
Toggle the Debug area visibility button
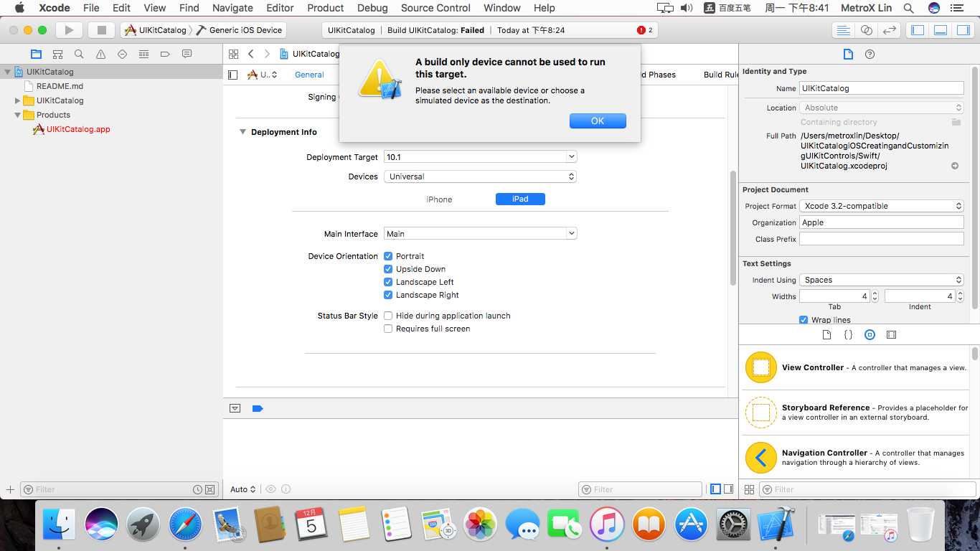(x=941, y=30)
